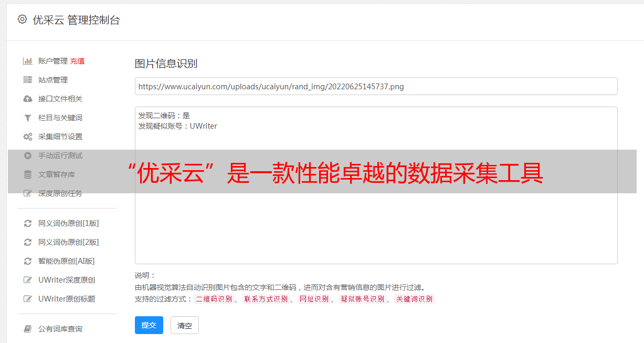The image size is (644, 343).
Task: Open 同义词伪原创[1版] tool
Action: [x=69, y=223]
